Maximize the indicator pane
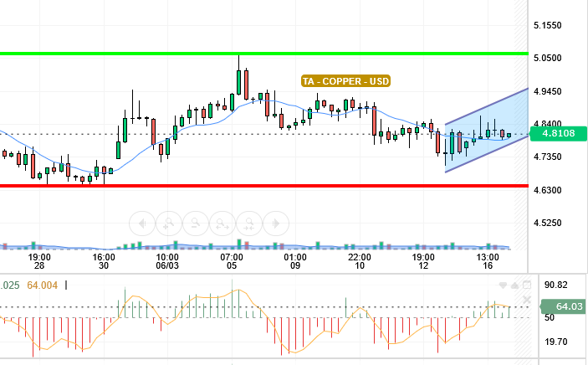The image size is (588, 365). (x=527, y=285)
